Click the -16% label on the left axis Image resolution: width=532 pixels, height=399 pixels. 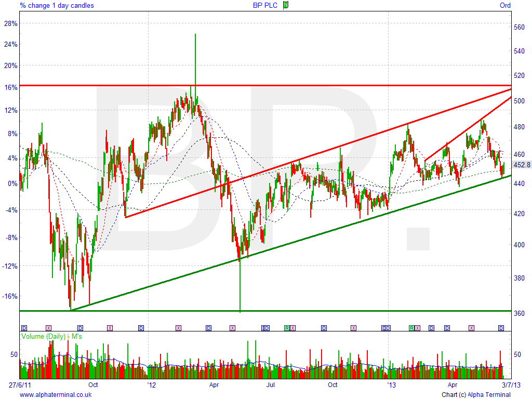[10, 296]
